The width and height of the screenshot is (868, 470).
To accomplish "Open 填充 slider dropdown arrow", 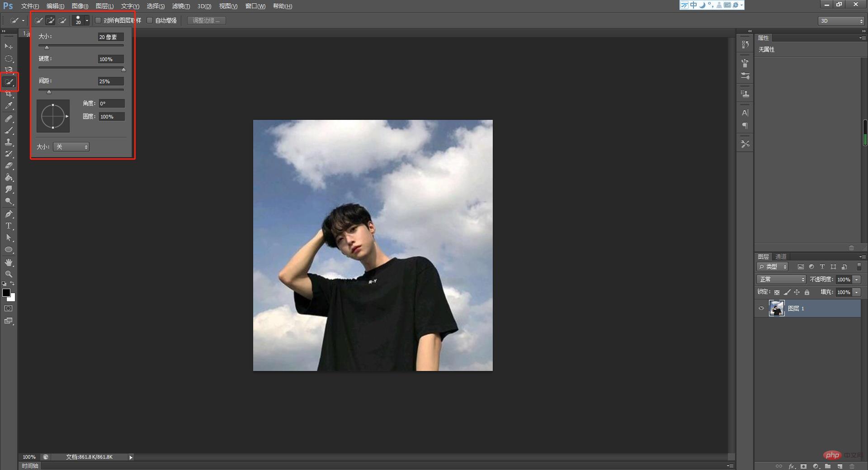I will [857, 292].
